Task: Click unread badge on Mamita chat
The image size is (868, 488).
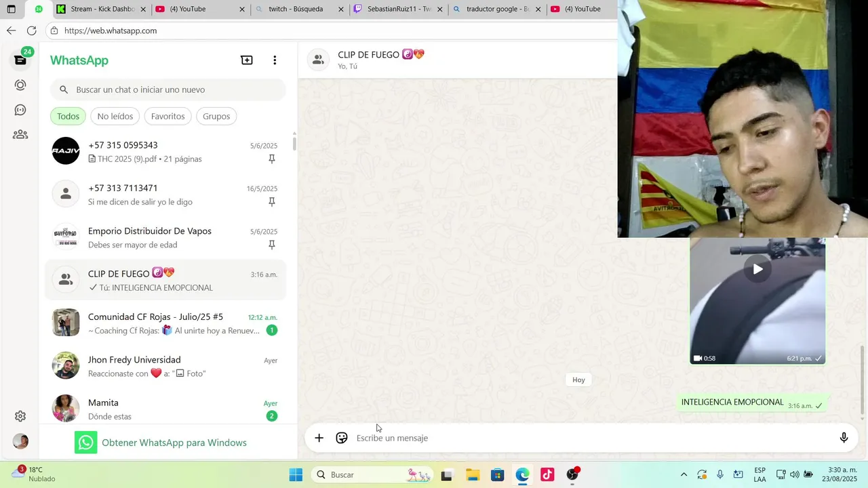Action: click(272, 416)
